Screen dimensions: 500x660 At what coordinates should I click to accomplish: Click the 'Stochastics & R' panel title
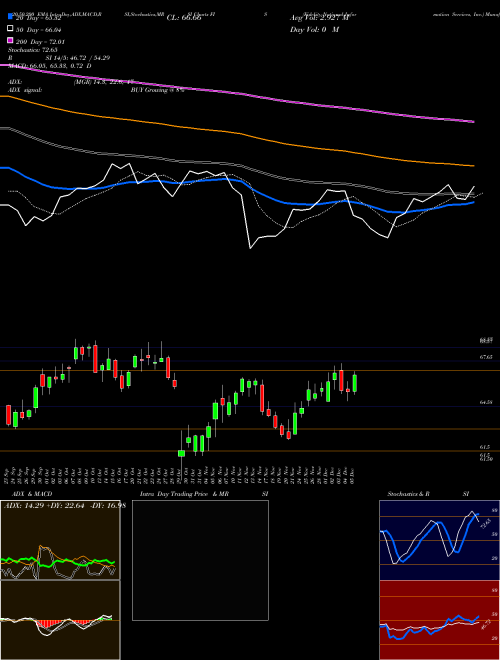[409, 494]
